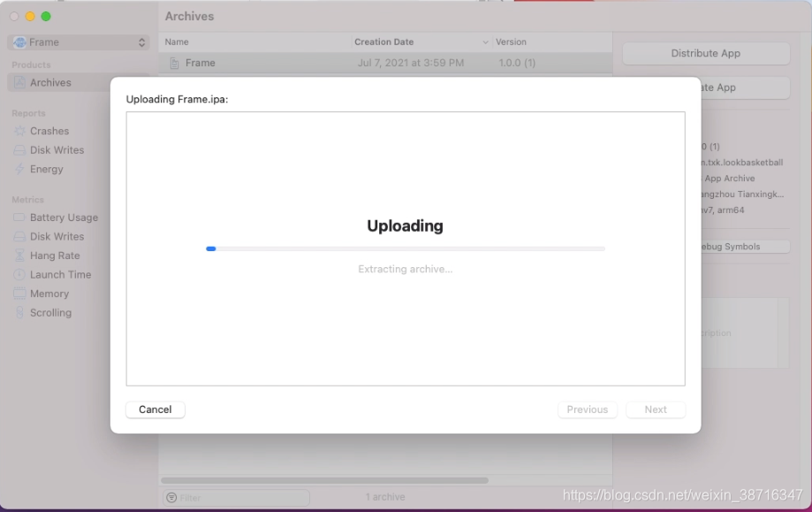Screen dimensions: 812x512
Task: Click the Frame archive document icon
Action: coord(175,63)
